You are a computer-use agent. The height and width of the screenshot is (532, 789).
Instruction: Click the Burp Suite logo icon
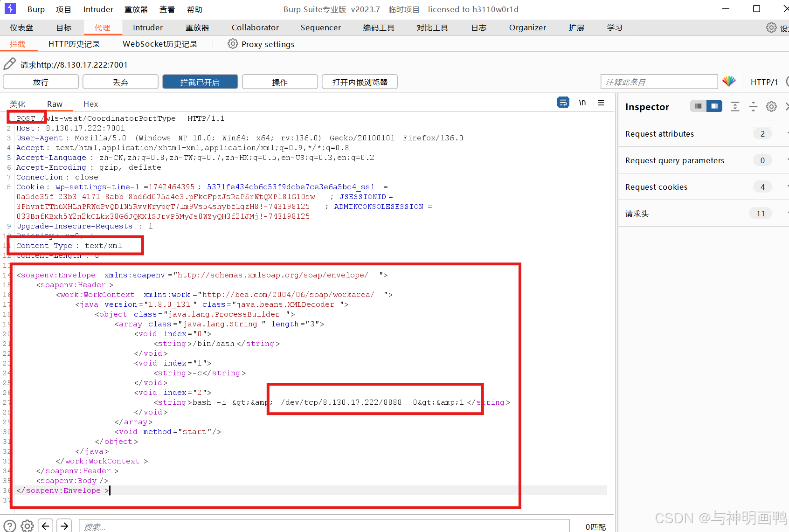[x=10, y=8]
